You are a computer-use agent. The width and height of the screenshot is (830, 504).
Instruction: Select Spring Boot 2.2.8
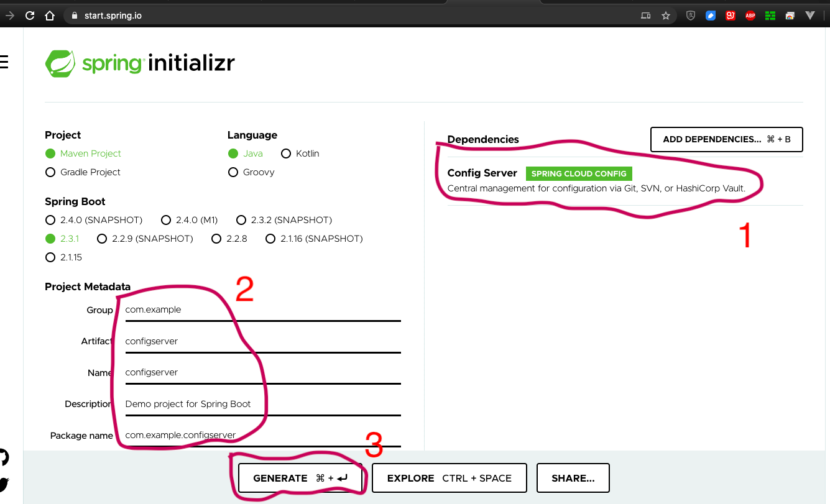coord(229,239)
